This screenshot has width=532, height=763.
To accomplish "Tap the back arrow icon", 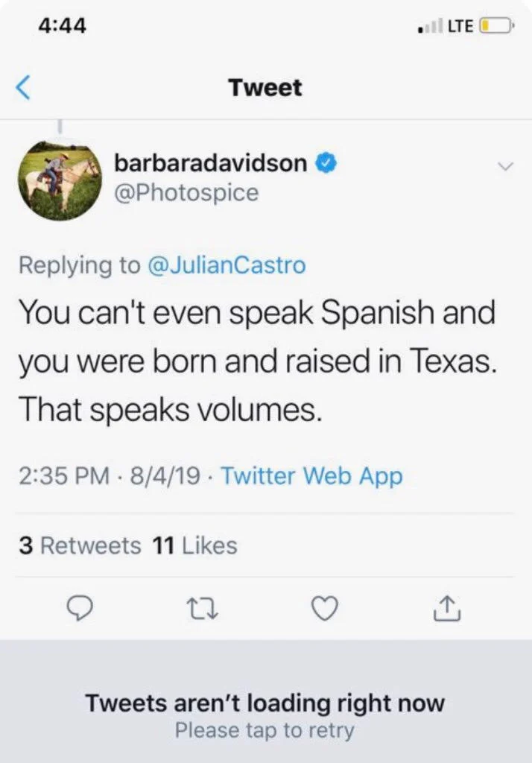I will [24, 88].
